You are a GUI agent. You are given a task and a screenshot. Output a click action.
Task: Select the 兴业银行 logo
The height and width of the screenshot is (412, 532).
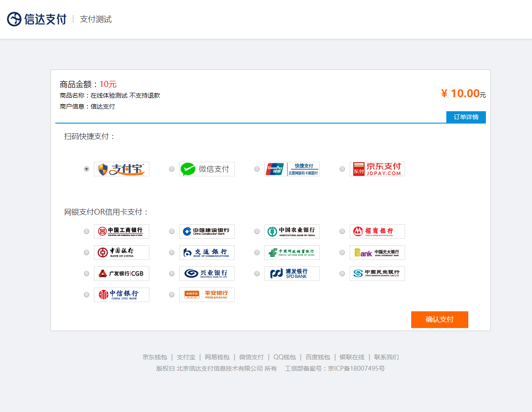pyautogui.click(x=207, y=274)
